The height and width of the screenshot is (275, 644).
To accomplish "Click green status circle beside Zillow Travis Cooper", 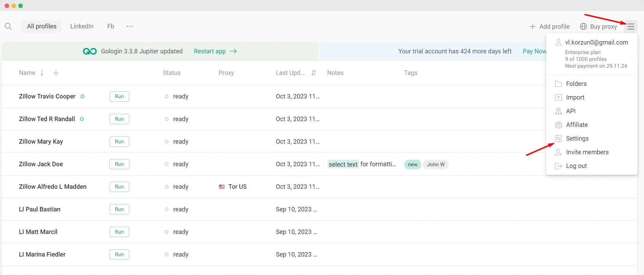I will (82, 96).
